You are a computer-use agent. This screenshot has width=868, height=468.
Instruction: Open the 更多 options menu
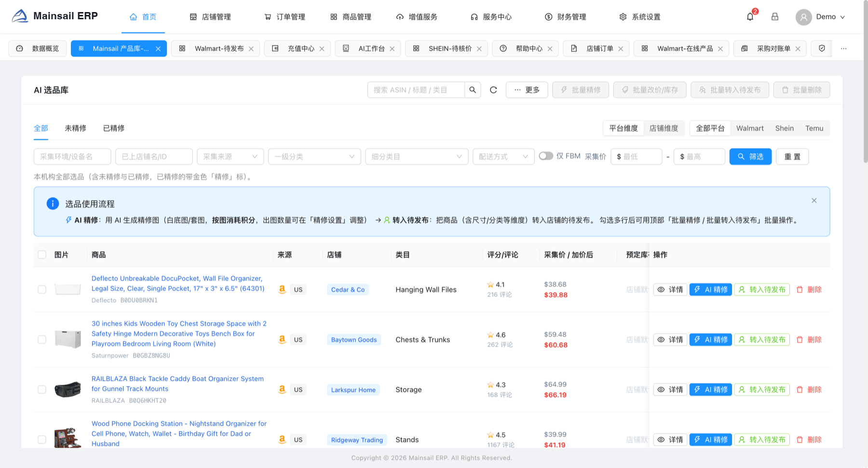pyautogui.click(x=527, y=90)
